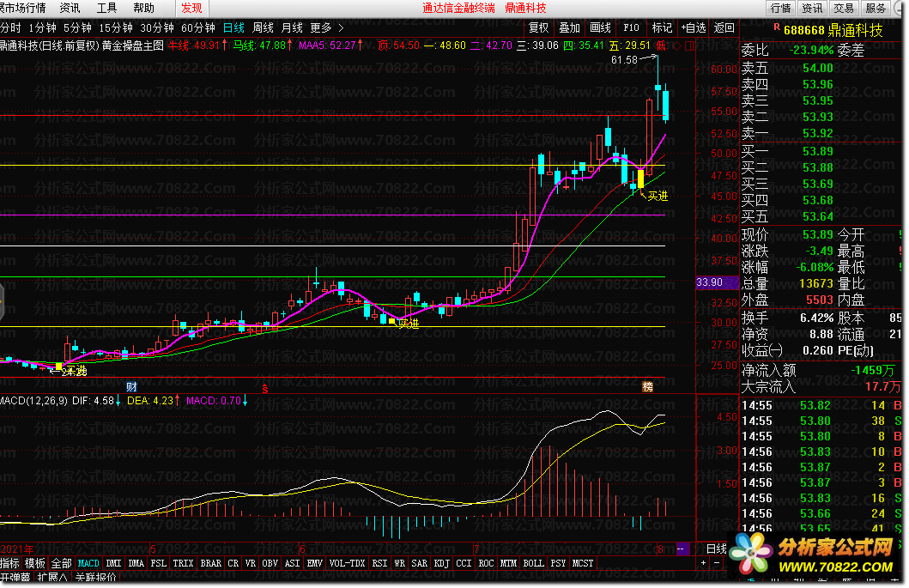
Task: Select the 15分钟 period
Action: click(x=115, y=27)
